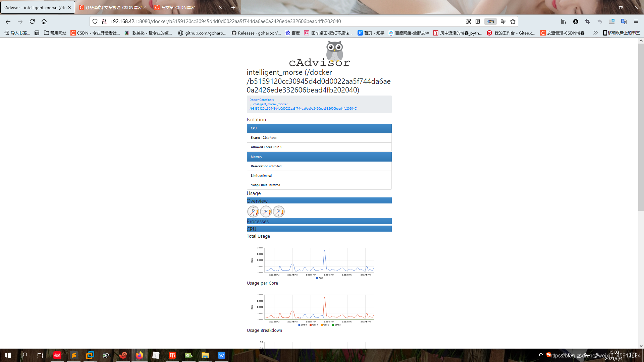Screen dimensions: 644x362
Task: Click the CPU gauge in Overview
Action: (x=253, y=212)
